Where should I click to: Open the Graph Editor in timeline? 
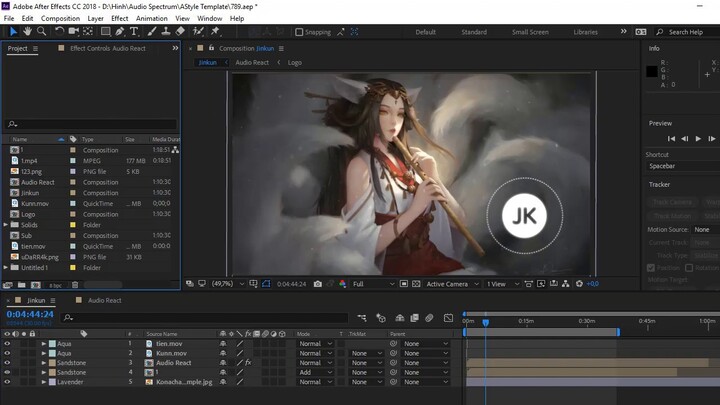coord(448,318)
